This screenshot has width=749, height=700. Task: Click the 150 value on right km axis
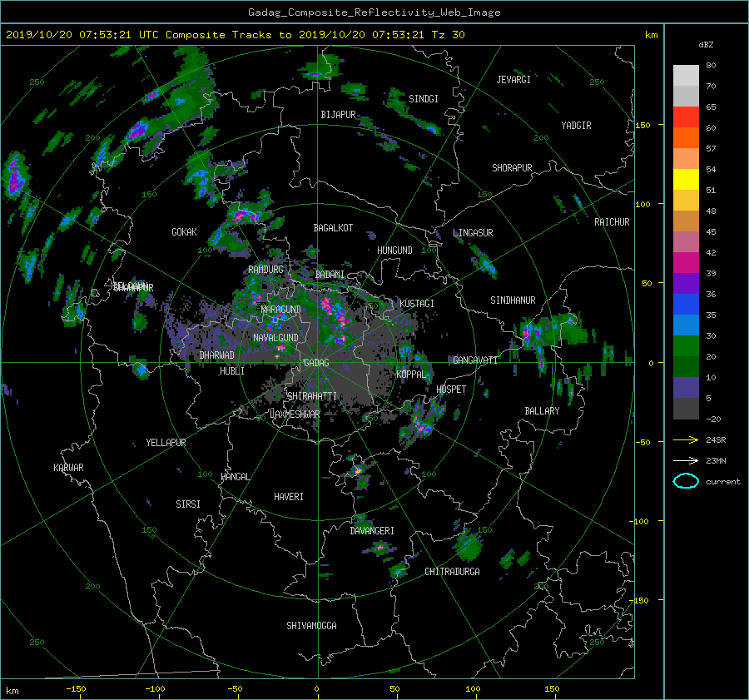[x=642, y=125]
